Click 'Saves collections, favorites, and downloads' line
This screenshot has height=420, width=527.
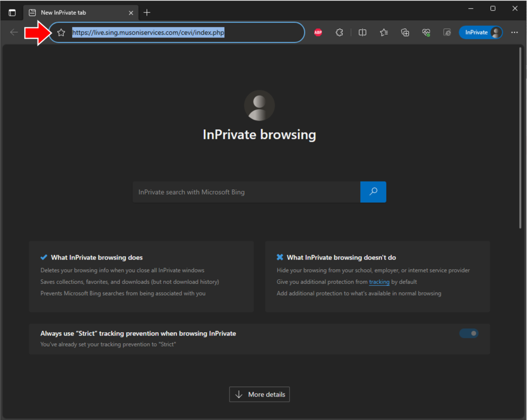130,282
